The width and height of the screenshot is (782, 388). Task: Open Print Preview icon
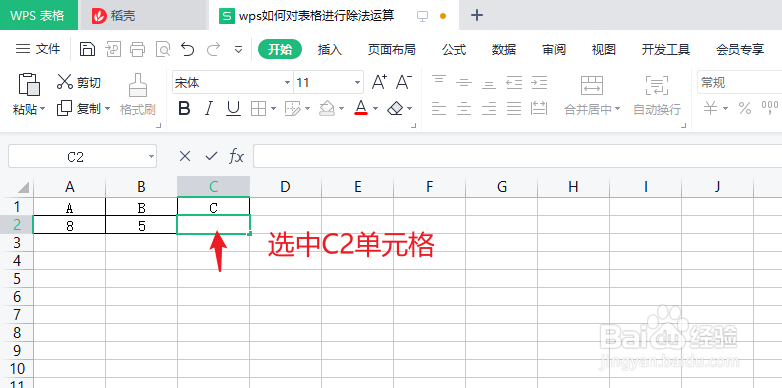(163, 49)
